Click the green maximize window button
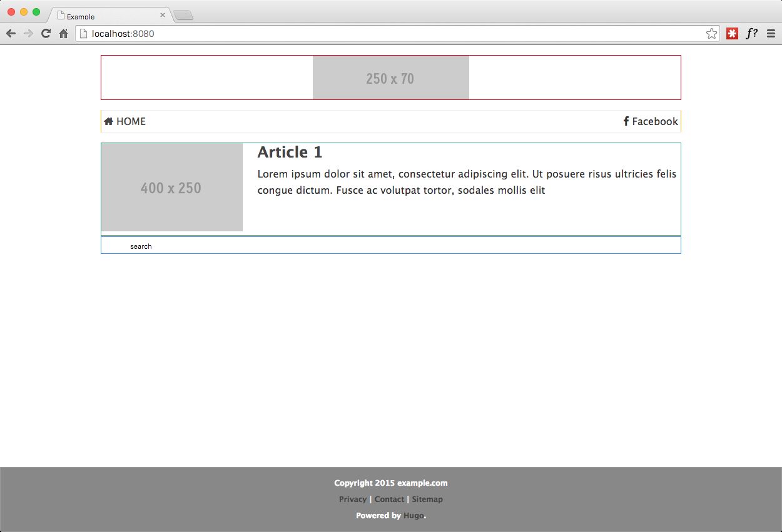The height and width of the screenshot is (532, 782). [36, 12]
